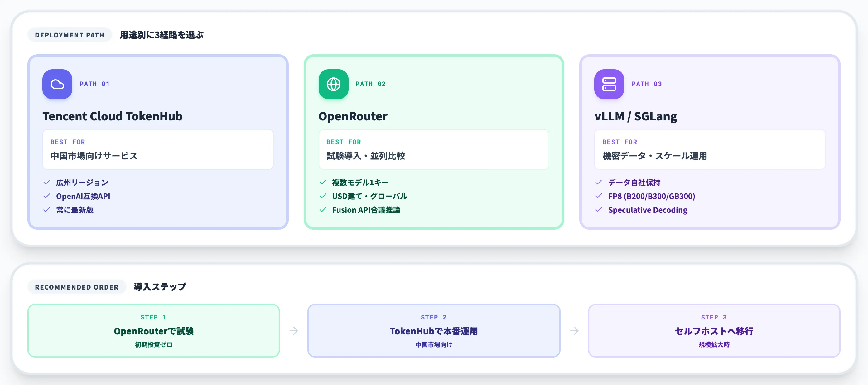Click the checkmark beside データ自社保持

(598, 183)
